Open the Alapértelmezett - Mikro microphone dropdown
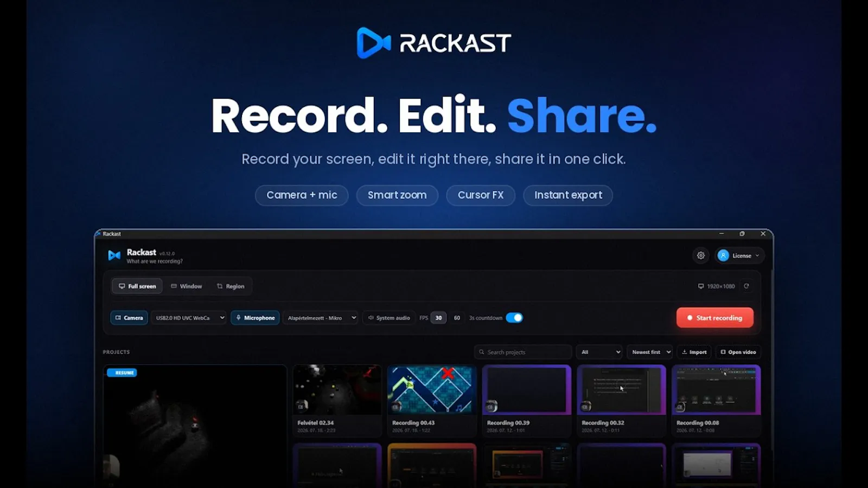The width and height of the screenshot is (868, 488). point(320,318)
